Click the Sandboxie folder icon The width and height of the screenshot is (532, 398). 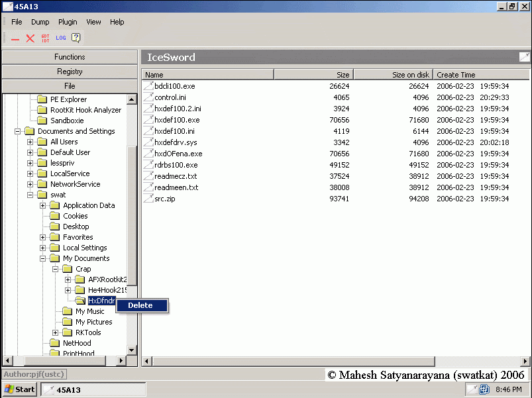(x=42, y=121)
